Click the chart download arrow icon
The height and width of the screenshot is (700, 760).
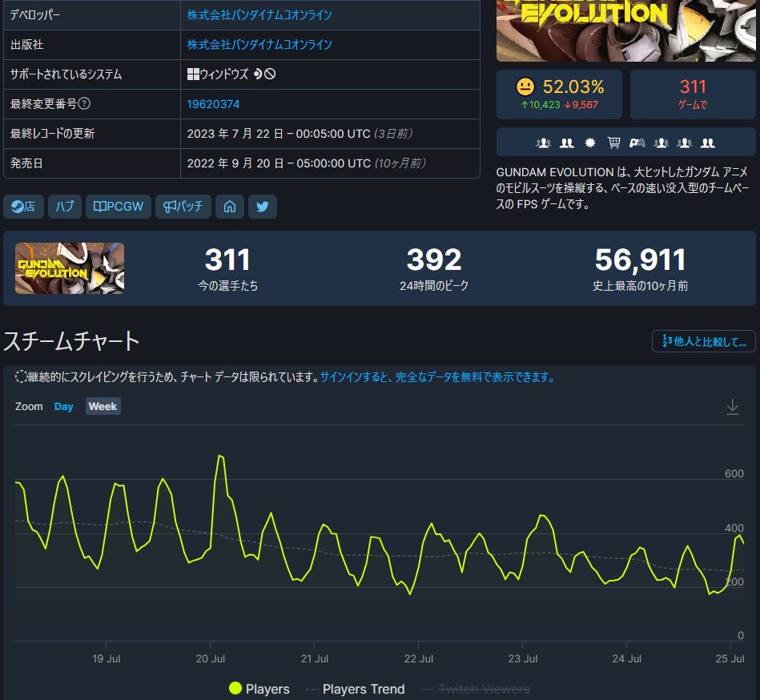tap(732, 407)
